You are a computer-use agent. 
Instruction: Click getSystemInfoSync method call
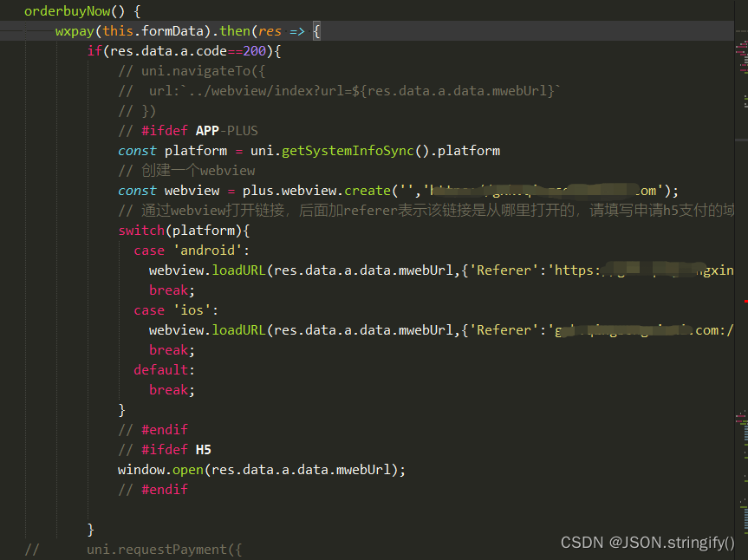tap(348, 151)
